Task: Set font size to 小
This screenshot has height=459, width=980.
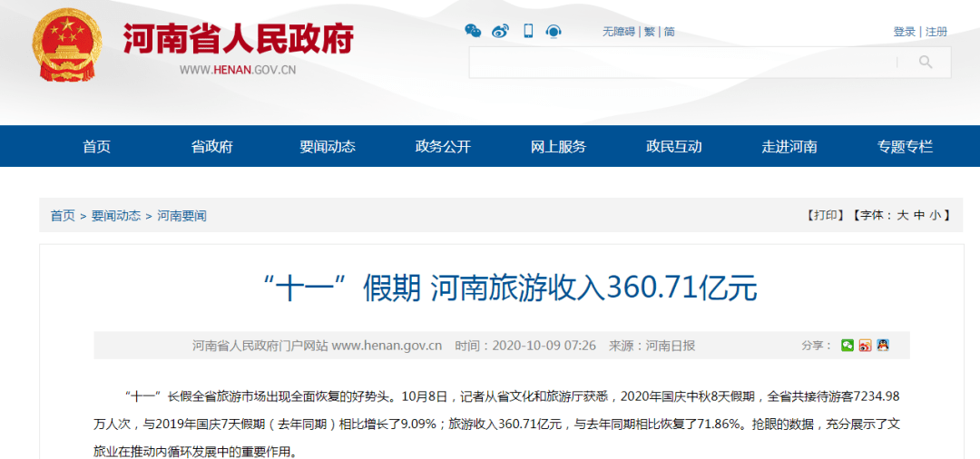Action: (935, 216)
